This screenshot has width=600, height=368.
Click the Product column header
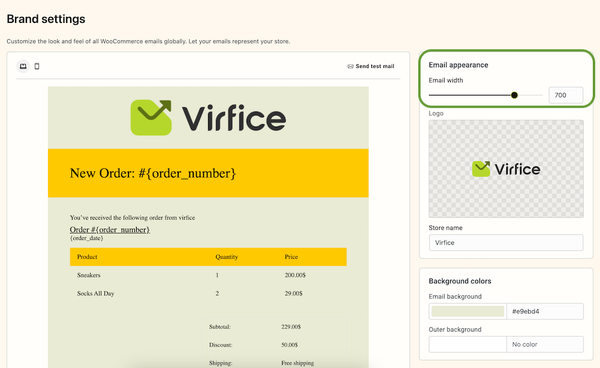tap(87, 257)
